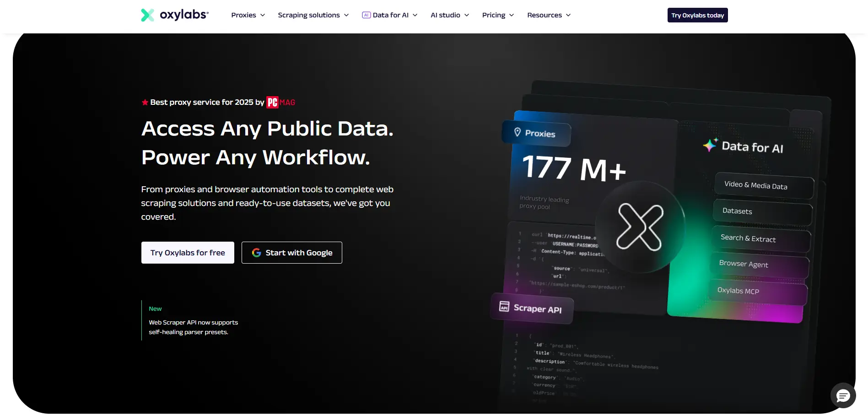Open the AI studio navigation menu

point(449,15)
